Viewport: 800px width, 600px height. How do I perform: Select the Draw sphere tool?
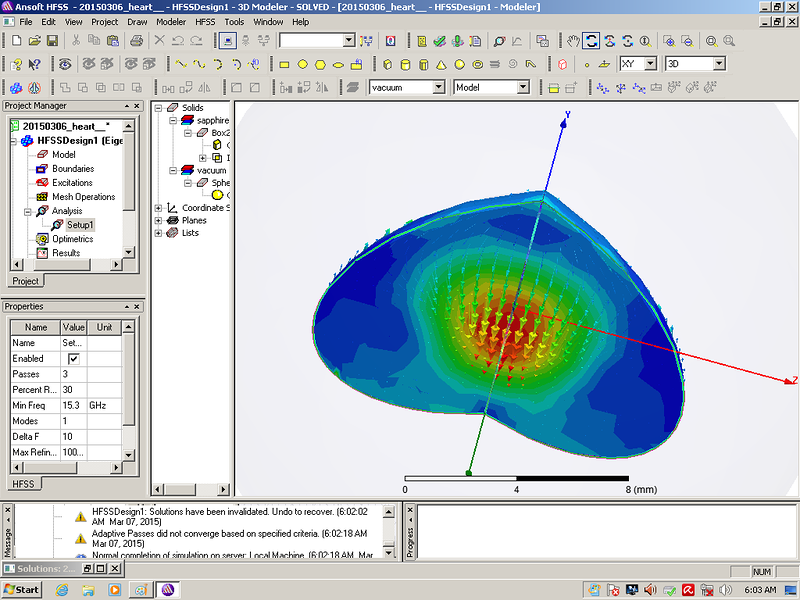[459, 64]
